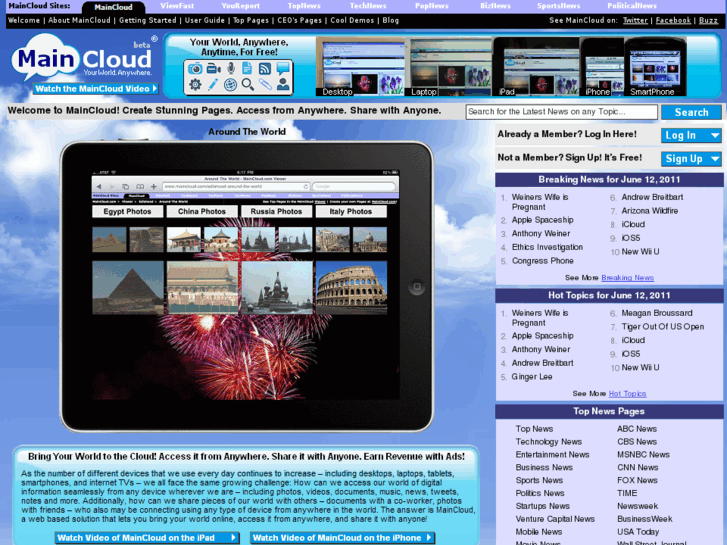Click the RSS feed icon
This screenshot has width=727, height=545.
pos(265,69)
